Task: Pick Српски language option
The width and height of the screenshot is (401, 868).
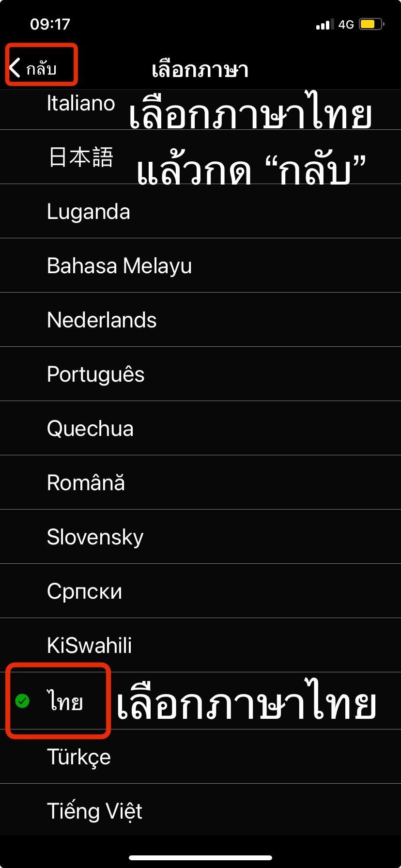Action: tap(200, 591)
